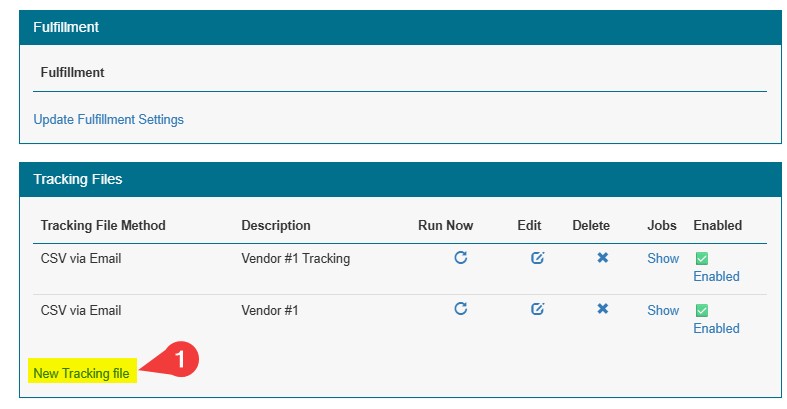Click the Fulfillment panel header

click(399, 27)
